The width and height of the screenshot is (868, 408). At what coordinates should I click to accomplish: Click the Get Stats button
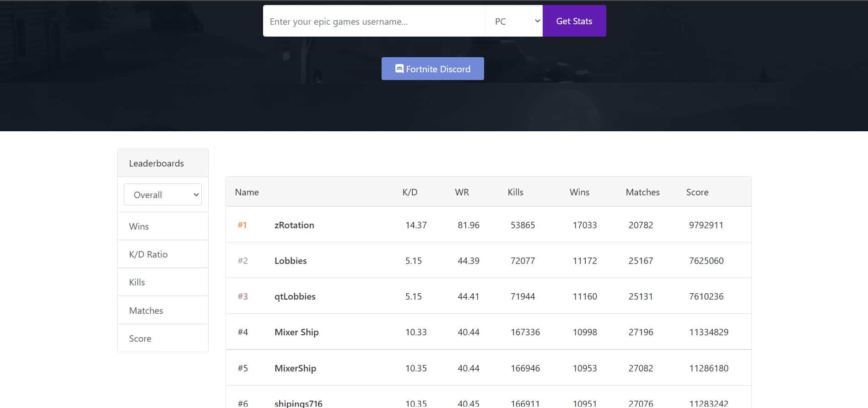pyautogui.click(x=574, y=21)
